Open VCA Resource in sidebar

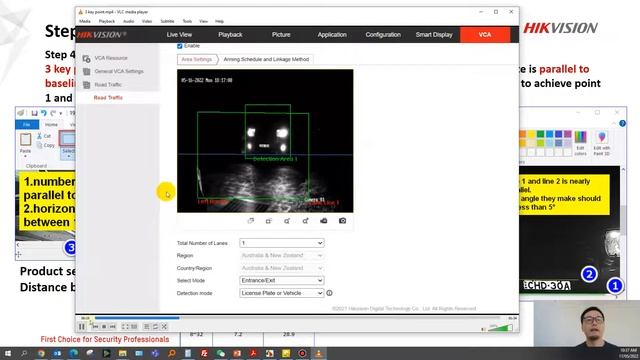(111, 58)
